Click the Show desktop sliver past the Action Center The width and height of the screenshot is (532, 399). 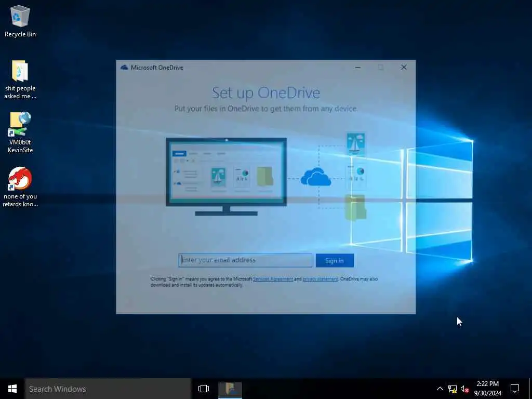point(530,389)
